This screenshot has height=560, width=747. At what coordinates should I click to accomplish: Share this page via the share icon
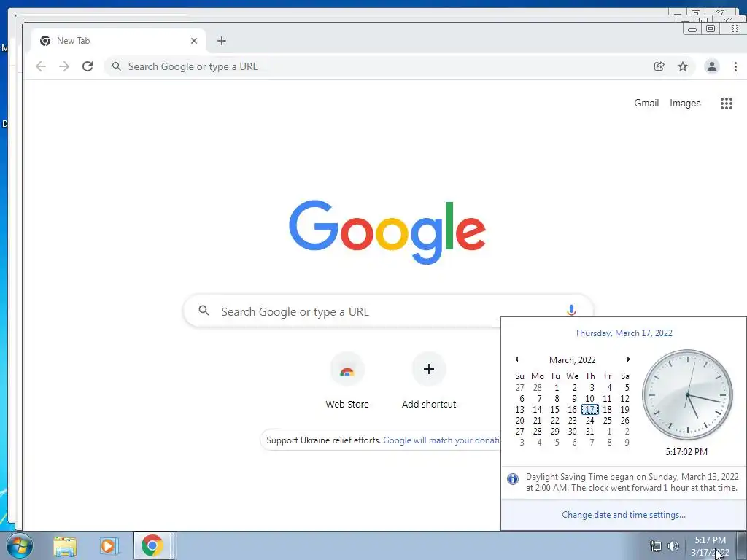click(659, 66)
